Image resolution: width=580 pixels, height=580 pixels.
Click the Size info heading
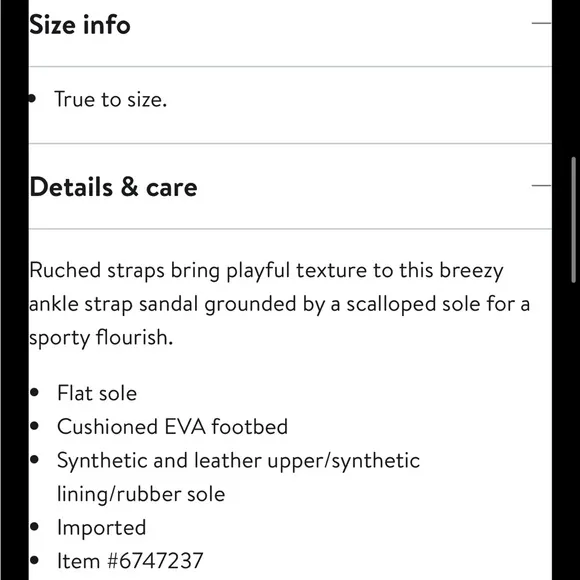click(x=80, y=25)
